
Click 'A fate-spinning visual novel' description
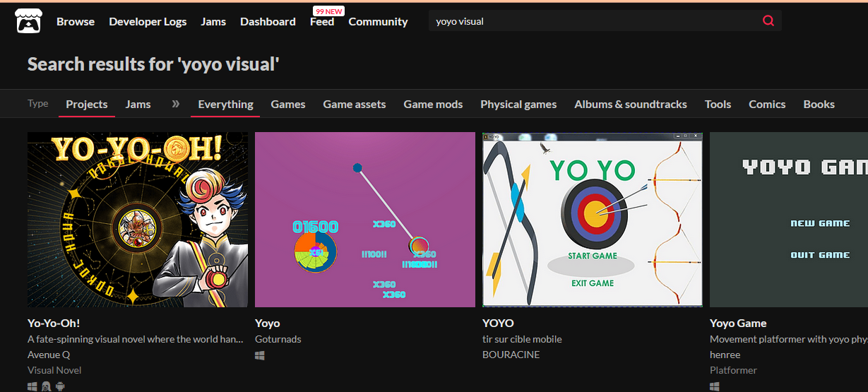[x=136, y=339]
